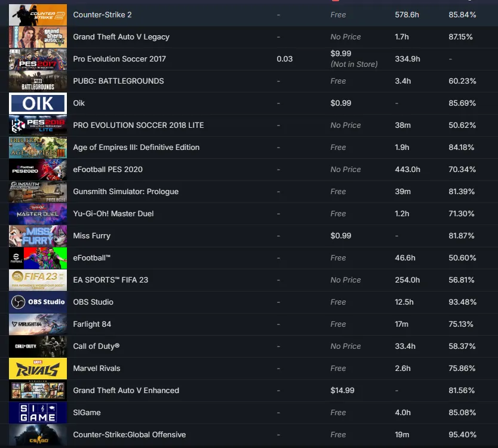This screenshot has width=498, height=448.
Task: Click the $9.99 price for PES 2017
Action: coord(341,53)
